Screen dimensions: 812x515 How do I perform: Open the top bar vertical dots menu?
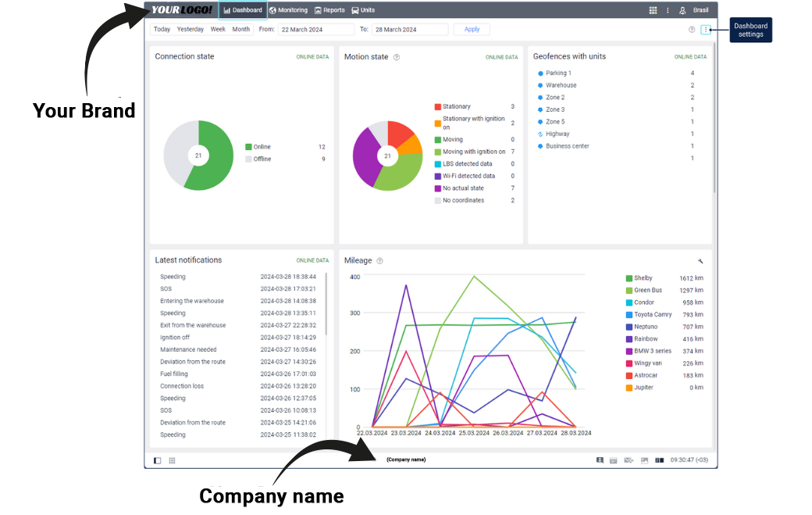pos(668,10)
